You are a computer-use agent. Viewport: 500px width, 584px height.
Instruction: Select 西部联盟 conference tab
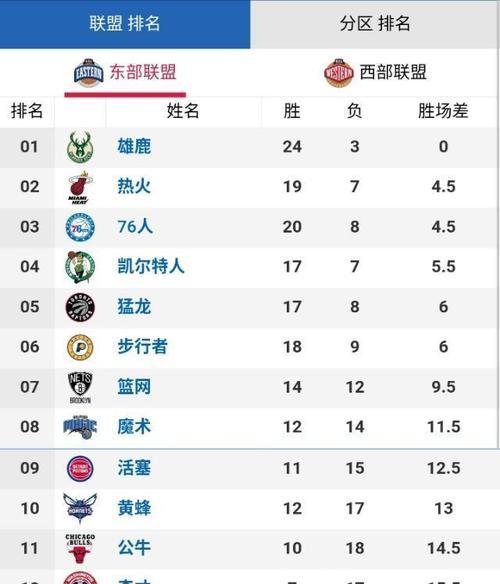click(x=376, y=73)
